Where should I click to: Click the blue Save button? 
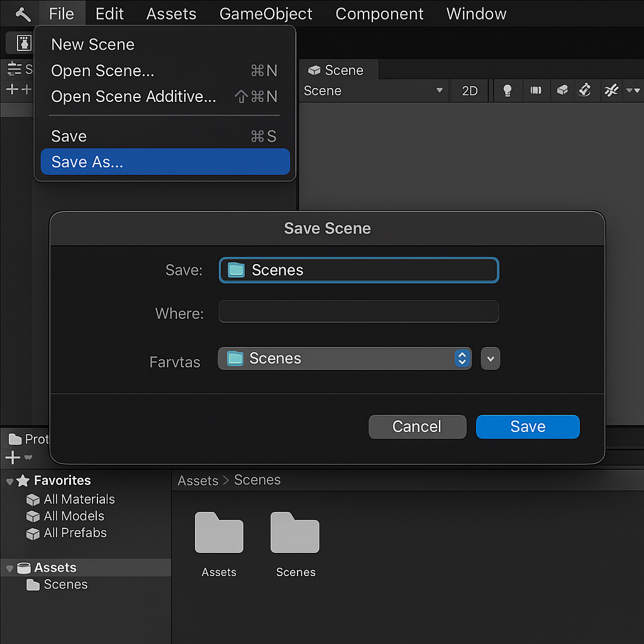[528, 427]
